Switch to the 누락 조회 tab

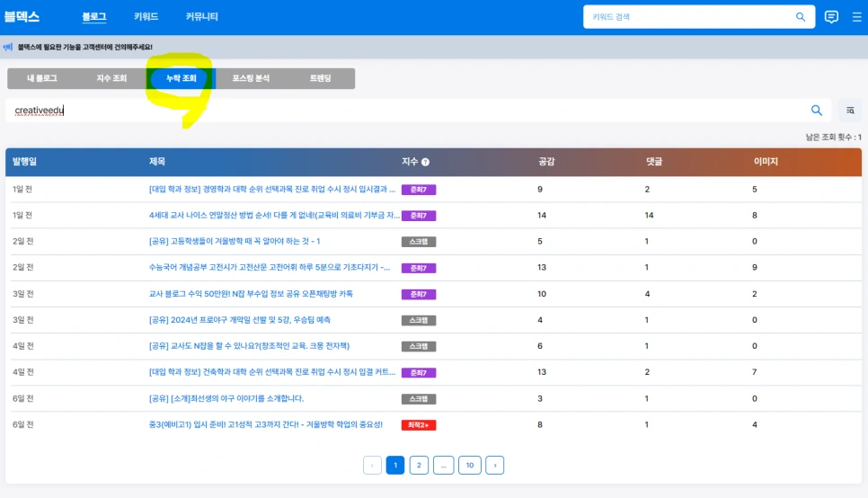pyautogui.click(x=181, y=78)
